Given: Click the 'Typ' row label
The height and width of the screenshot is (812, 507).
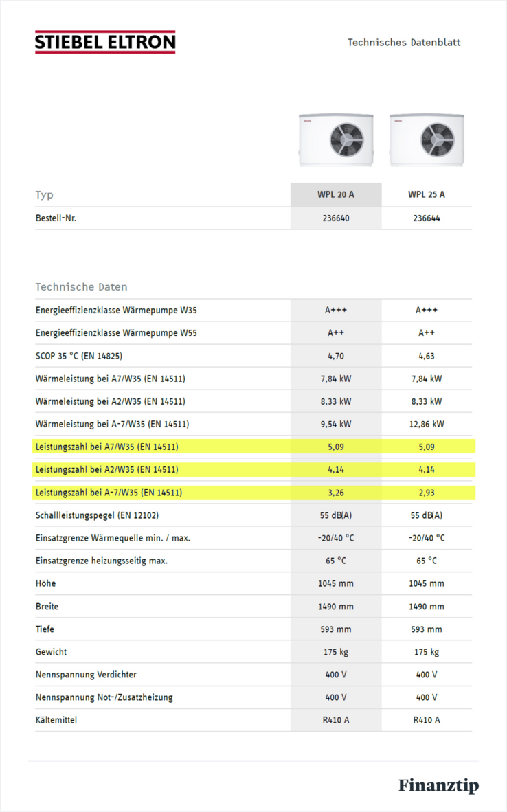Looking at the screenshot, I should coord(45,195).
